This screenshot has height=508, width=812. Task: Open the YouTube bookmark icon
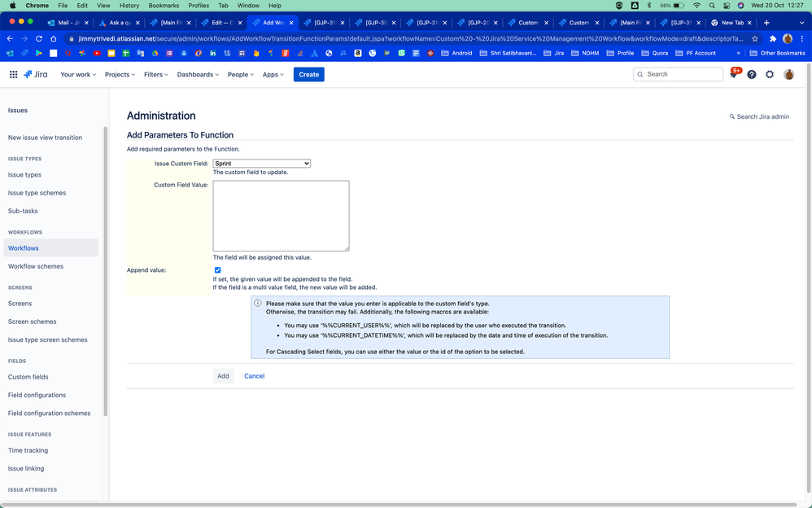coord(98,52)
